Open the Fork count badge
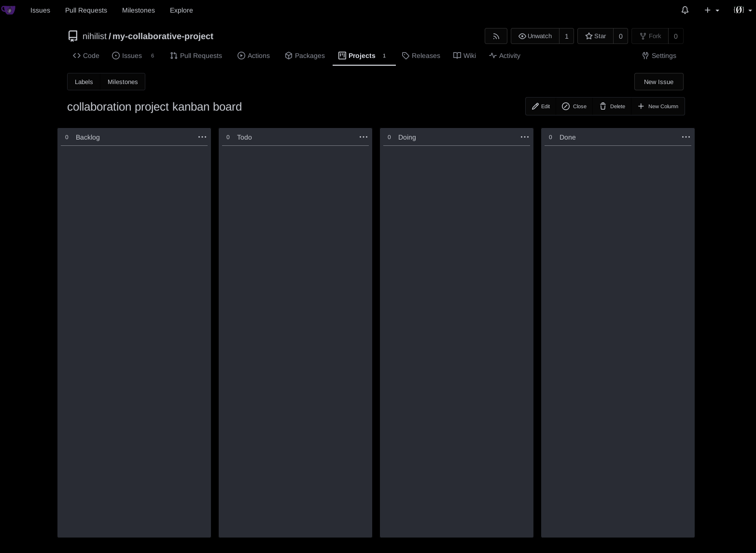The image size is (756, 553). pos(675,36)
